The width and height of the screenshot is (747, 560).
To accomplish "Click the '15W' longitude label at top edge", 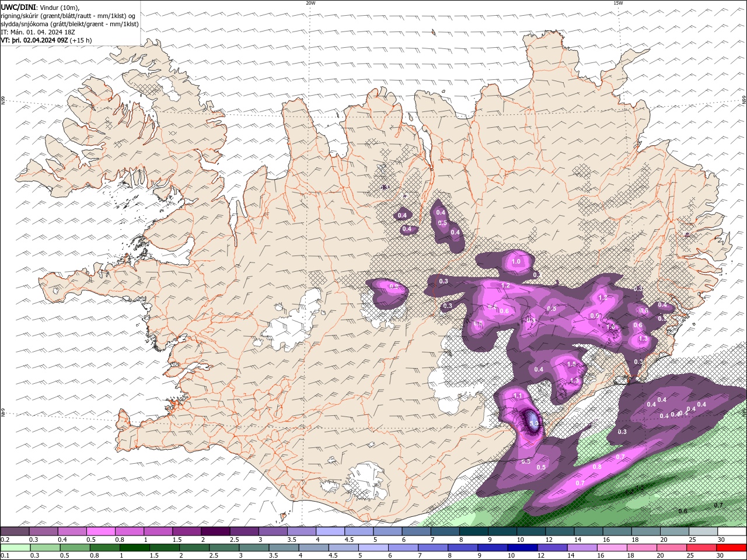I will [618, 3].
